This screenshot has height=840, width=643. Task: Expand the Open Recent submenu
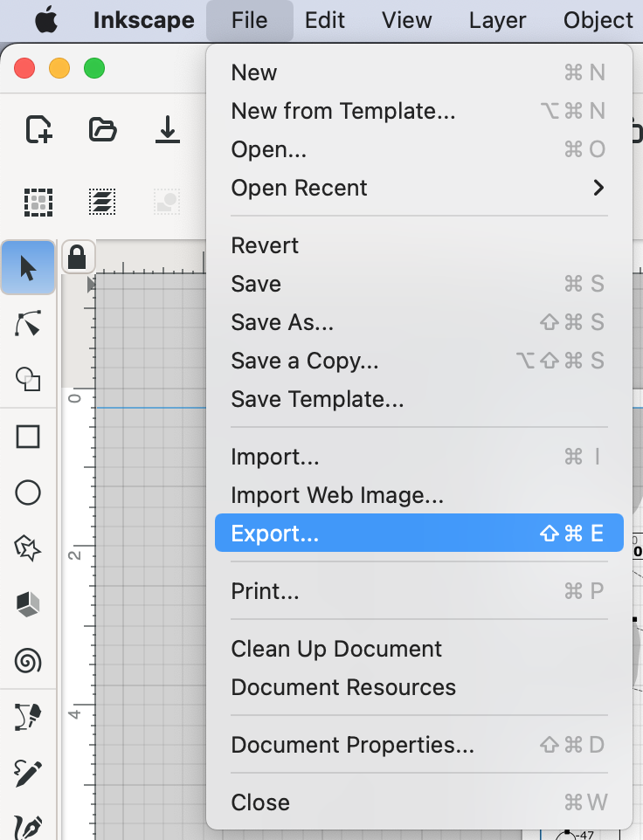point(419,188)
